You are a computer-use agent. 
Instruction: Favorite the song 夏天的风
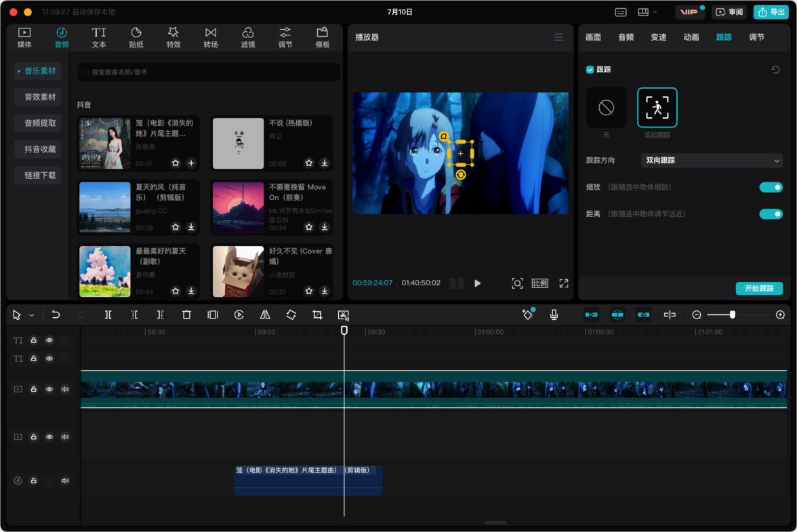[176, 227]
